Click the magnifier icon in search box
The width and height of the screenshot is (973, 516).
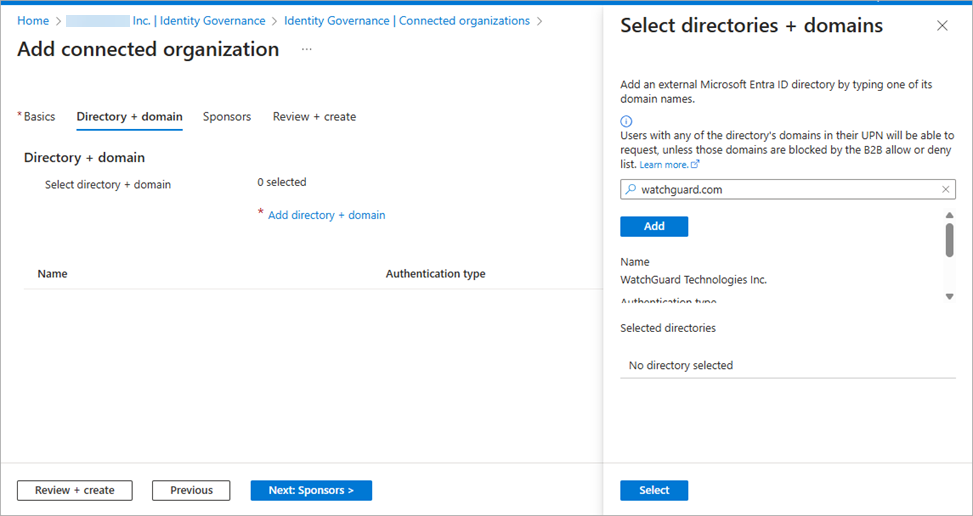630,189
